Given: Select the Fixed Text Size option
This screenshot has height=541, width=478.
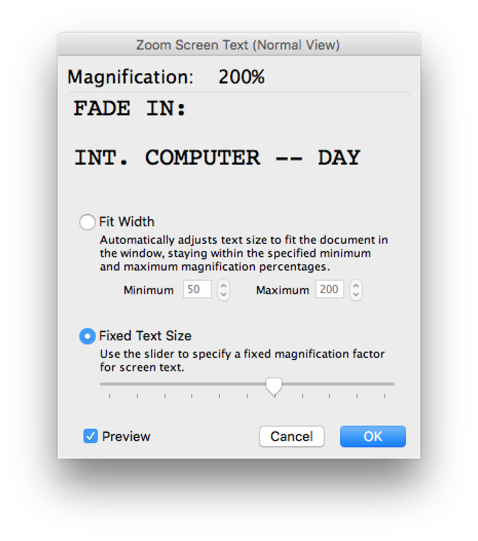Looking at the screenshot, I should (x=87, y=336).
